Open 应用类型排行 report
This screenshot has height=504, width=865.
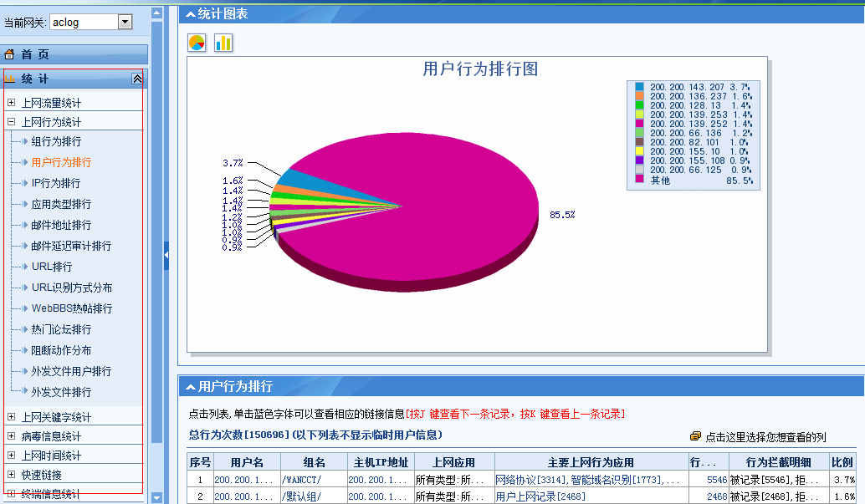(61, 204)
